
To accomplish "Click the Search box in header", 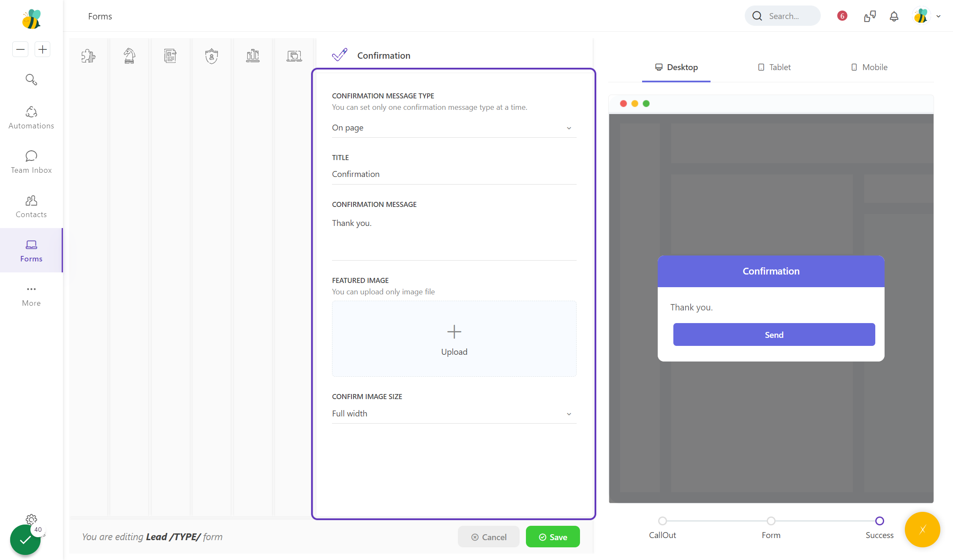I will coord(783,16).
